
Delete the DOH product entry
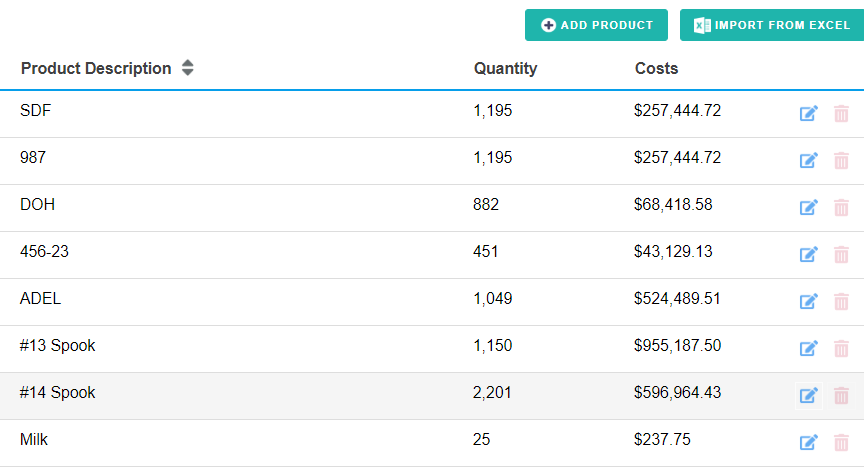pos(841,208)
